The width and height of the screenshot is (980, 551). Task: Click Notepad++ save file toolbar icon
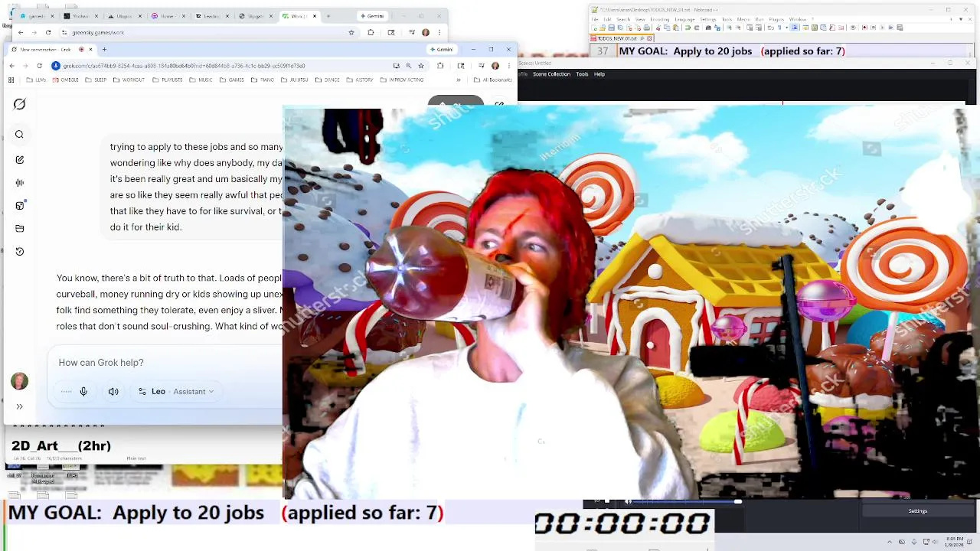pyautogui.click(x=612, y=28)
